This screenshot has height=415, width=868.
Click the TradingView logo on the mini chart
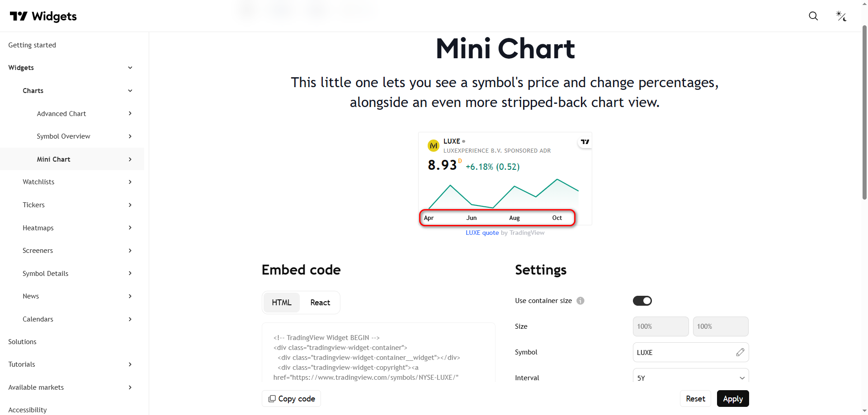[x=585, y=142]
